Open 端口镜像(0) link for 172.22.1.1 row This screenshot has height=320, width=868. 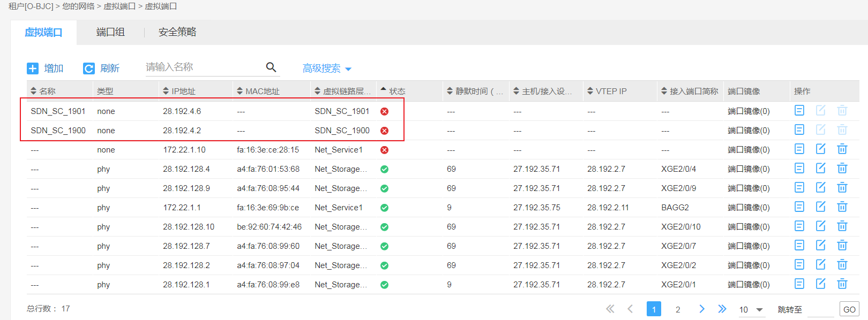point(749,208)
